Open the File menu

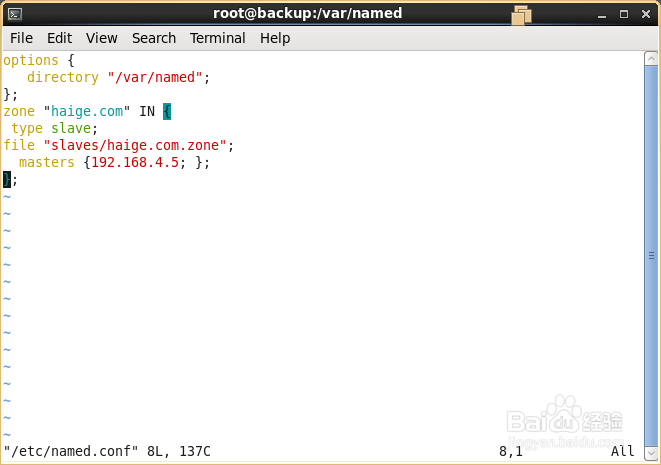coord(21,38)
